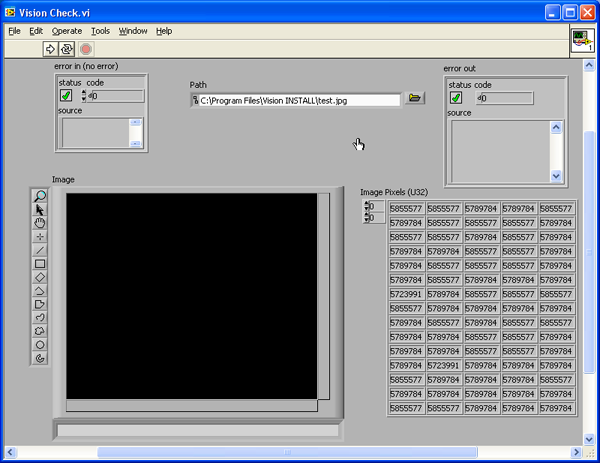Minimize the Vision Check.vi window
This screenshot has height=463, width=600.
click(552, 13)
